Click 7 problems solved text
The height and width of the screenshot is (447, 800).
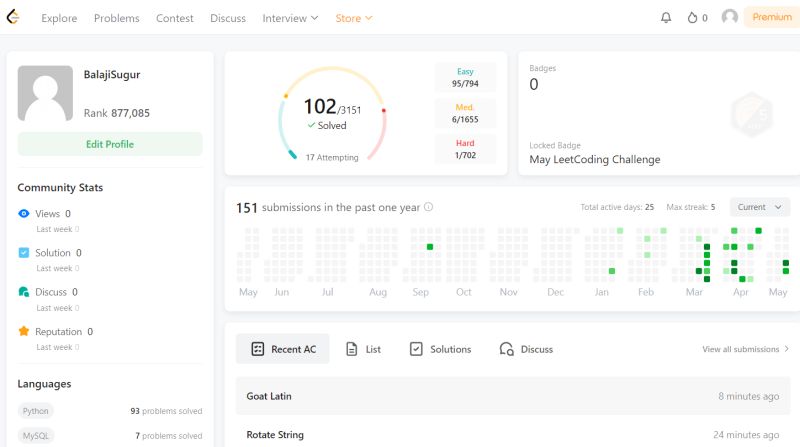168,436
